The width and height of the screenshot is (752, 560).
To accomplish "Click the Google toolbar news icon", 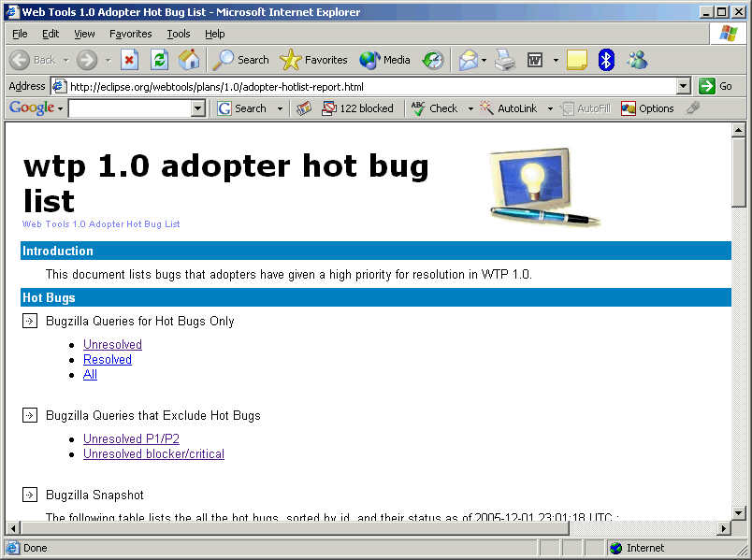I will tap(304, 108).
